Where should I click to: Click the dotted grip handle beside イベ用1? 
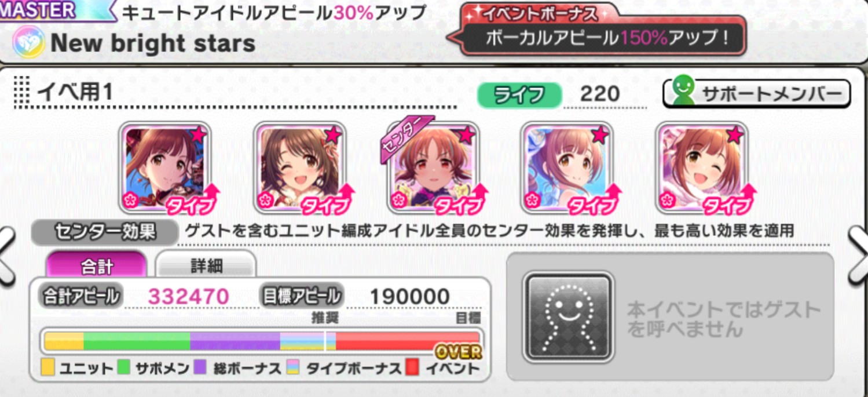[21, 92]
